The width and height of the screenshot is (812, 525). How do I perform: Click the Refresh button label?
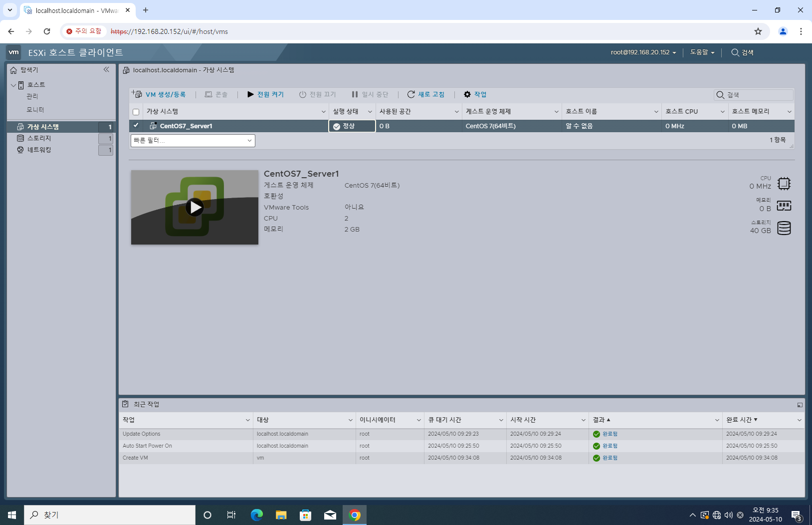pyautogui.click(x=431, y=94)
